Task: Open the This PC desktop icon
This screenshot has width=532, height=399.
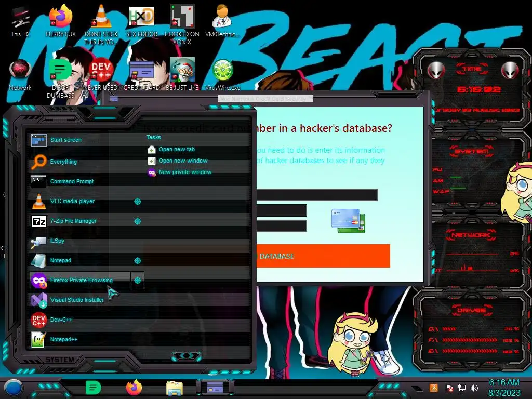Action: (x=20, y=21)
